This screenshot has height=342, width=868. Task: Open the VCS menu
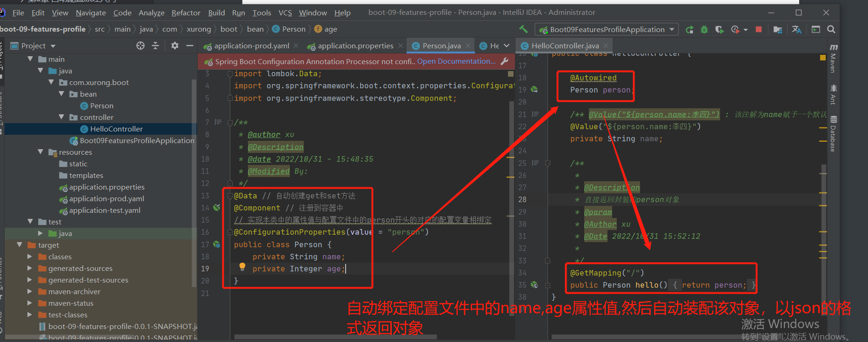[285, 13]
